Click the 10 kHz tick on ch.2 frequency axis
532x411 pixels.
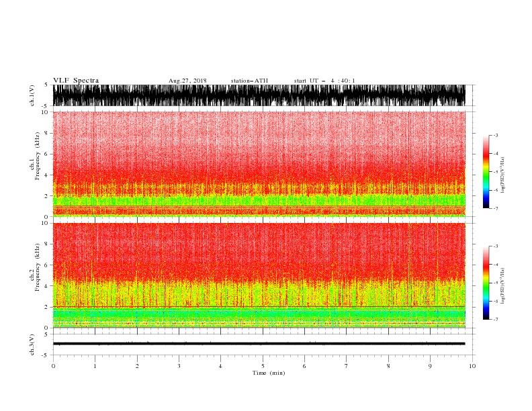45,223
